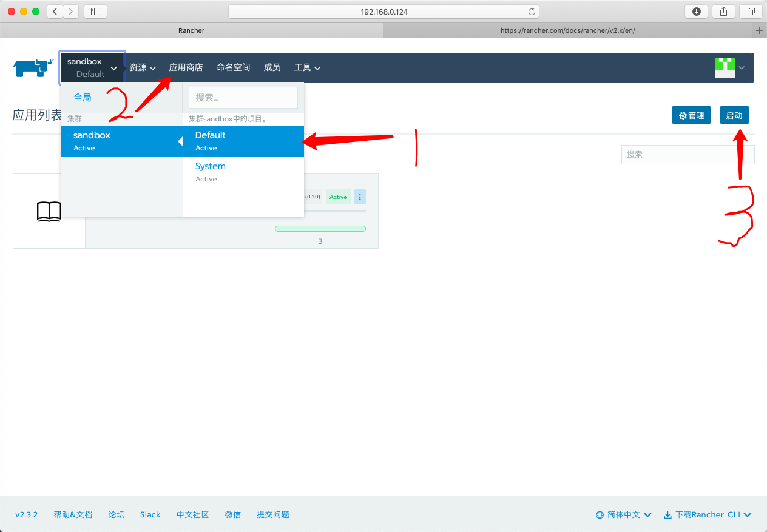The image size is (767, 532).
Task: Open the 微信 link
Action: coord(232,514)
